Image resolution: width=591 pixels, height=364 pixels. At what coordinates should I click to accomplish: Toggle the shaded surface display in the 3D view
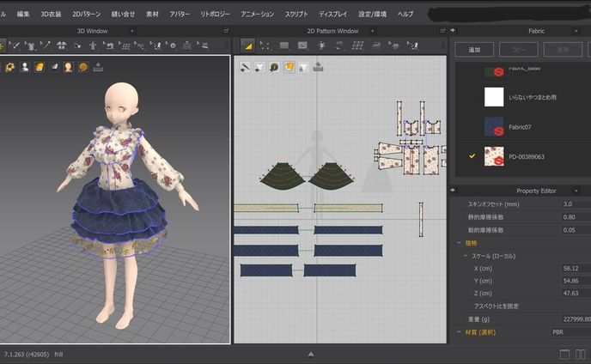pos(54,67)
